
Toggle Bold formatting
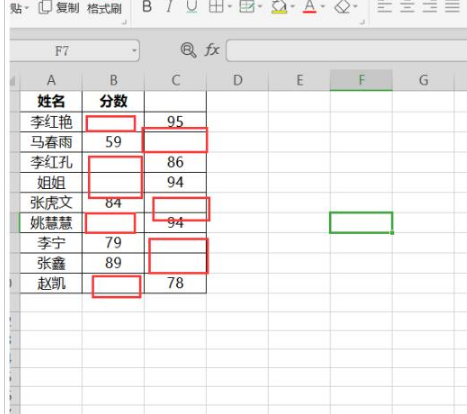click(147, 7)
